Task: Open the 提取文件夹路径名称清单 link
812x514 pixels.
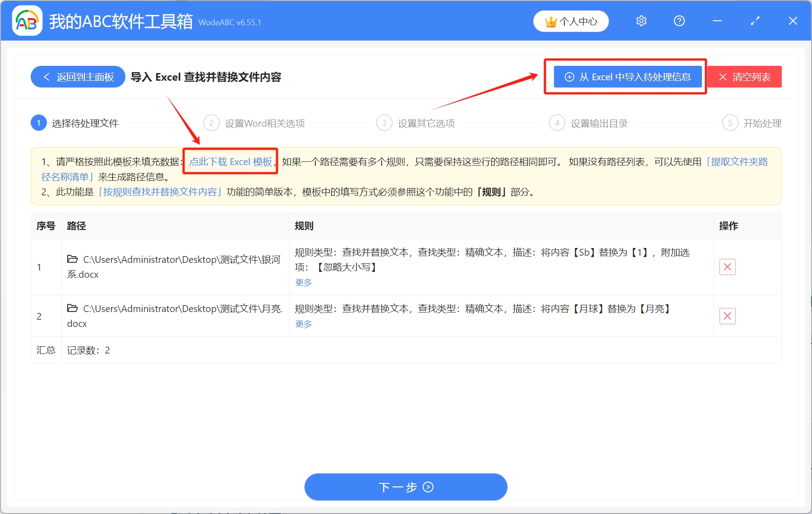Action: point(734,162)
